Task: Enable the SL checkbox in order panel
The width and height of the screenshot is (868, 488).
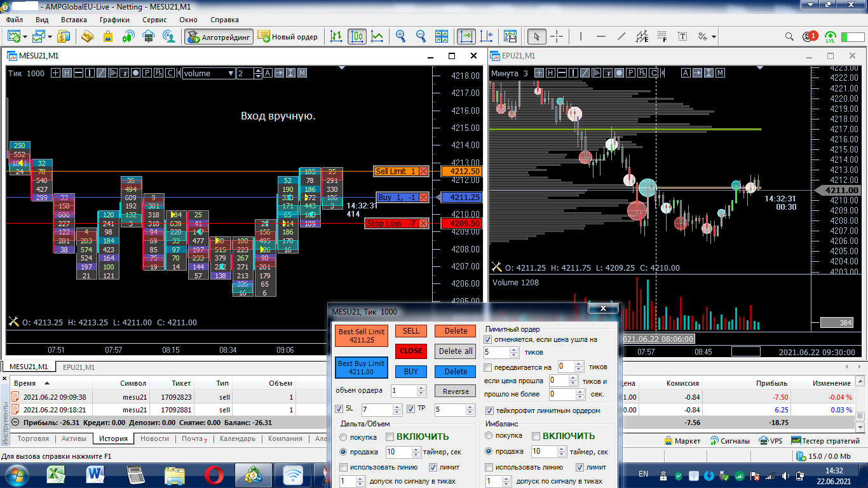Action: coord(339,409)
